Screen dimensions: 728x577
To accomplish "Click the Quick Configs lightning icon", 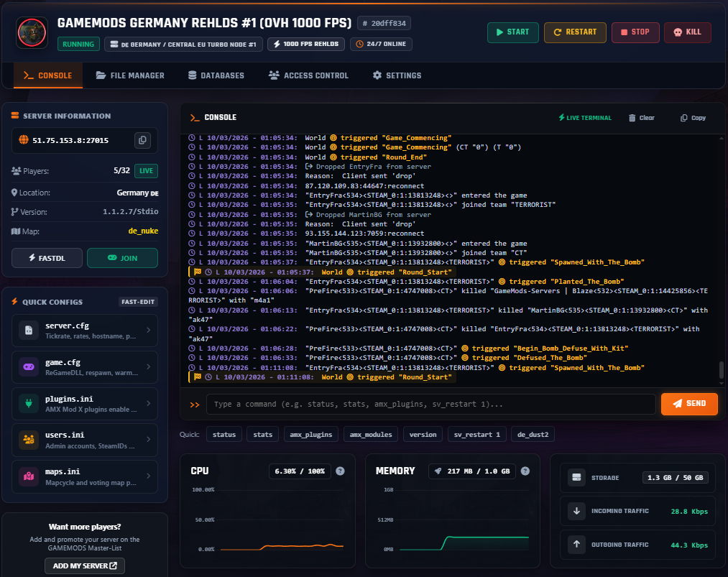I will pos(15,302).
